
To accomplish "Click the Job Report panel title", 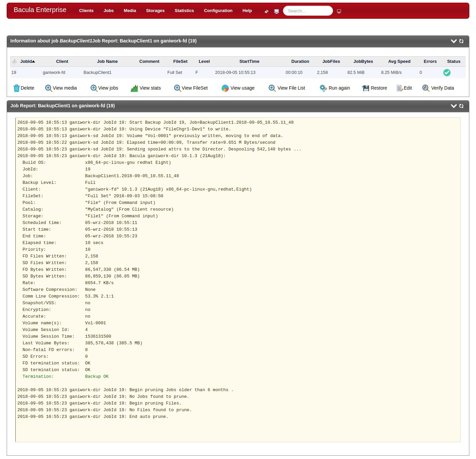I will tap(62, 106).
